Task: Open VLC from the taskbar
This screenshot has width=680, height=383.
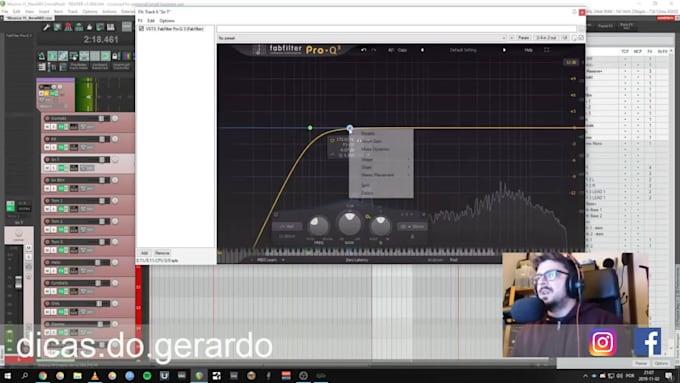Action: [95, 376]
